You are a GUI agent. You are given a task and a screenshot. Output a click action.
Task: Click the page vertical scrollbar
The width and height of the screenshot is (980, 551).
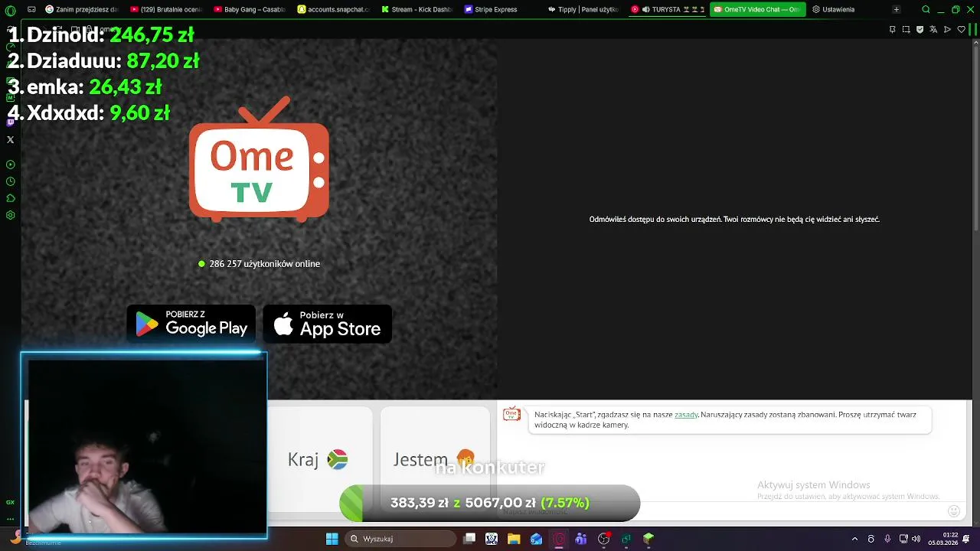click(x=975, y=138)
